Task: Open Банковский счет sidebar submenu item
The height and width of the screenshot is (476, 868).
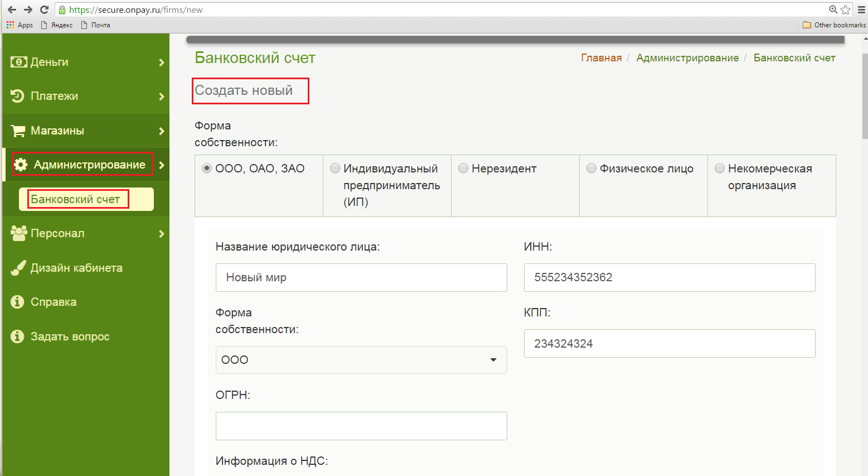Action: [76, 199]
